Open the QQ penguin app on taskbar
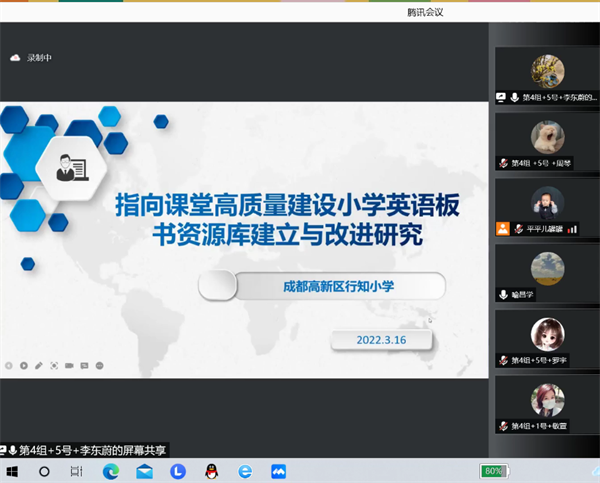This screenshot has height=483, width=600. (x=211, y=471)
